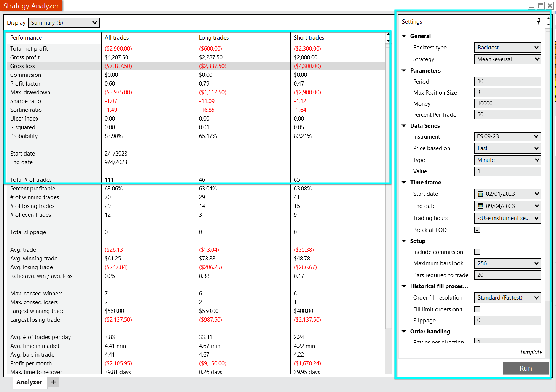This screenshot has width=556, height=392.
Task: Click the All trades column header
Action: tap(148, 38)
